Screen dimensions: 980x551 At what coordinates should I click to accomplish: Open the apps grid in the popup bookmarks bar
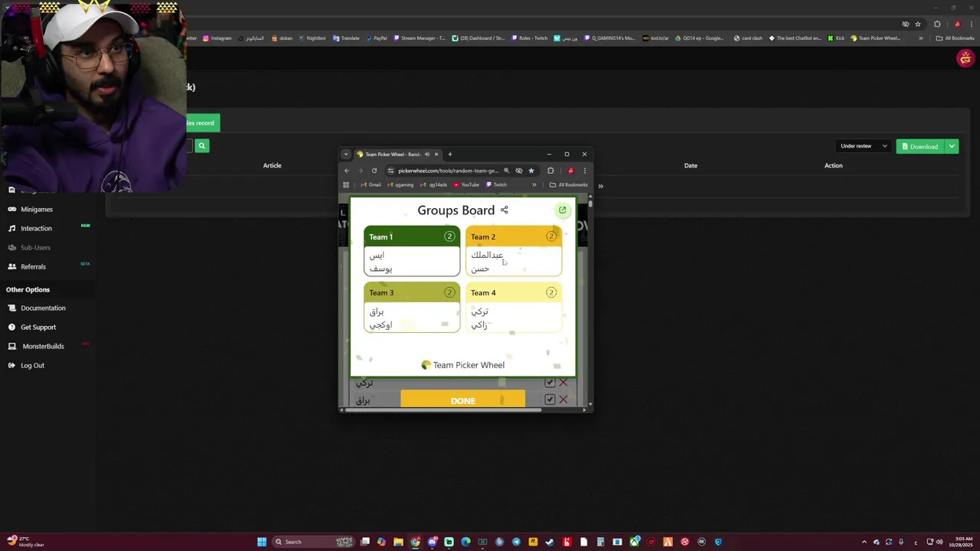tap(346, 184)
